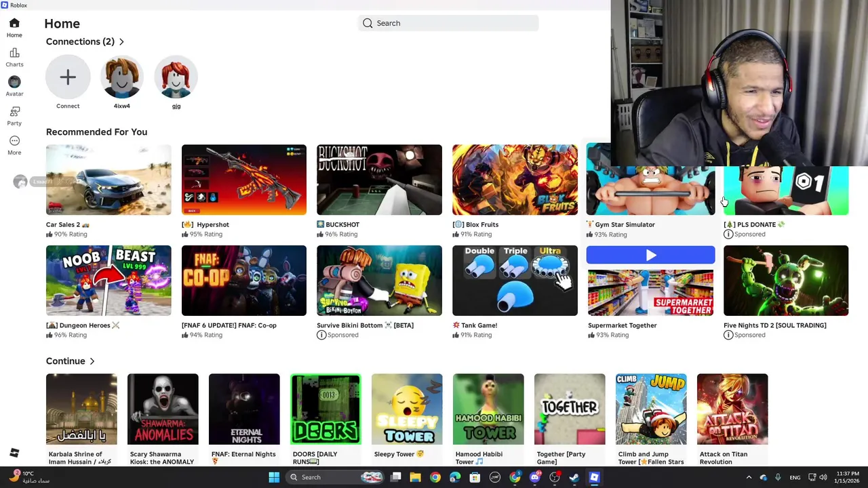868x488 pixels.
Task: Open the BUCKSHOT game thumbnail
Action: pyautogui.click(x=379, y=180)
